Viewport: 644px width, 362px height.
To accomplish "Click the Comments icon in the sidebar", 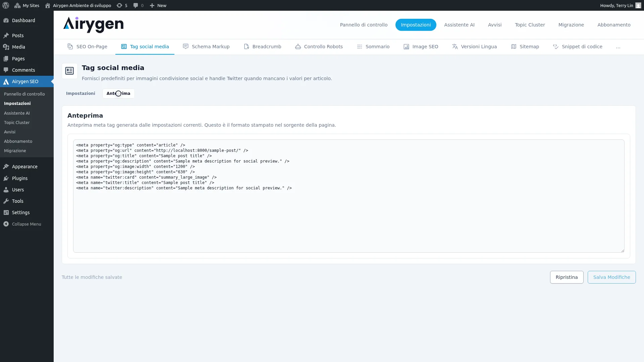I will click(x=6, y=70).
